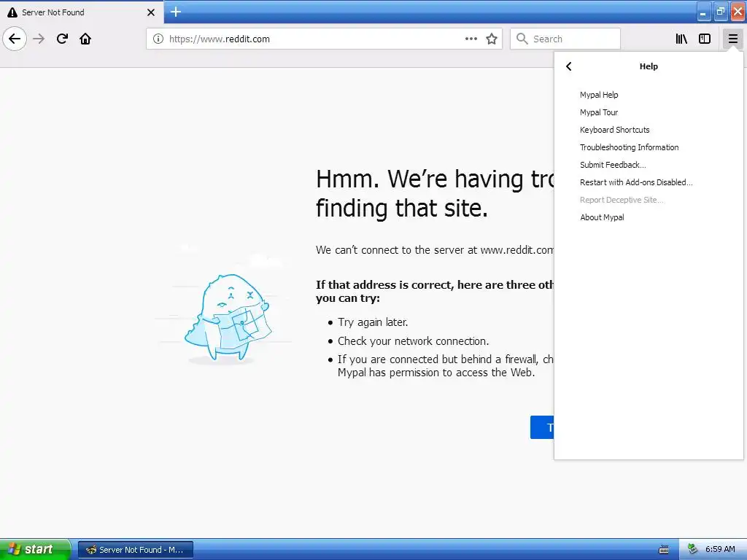Open Troubleshooting Information
Screen dimensions: 747x560
point(629,147)
